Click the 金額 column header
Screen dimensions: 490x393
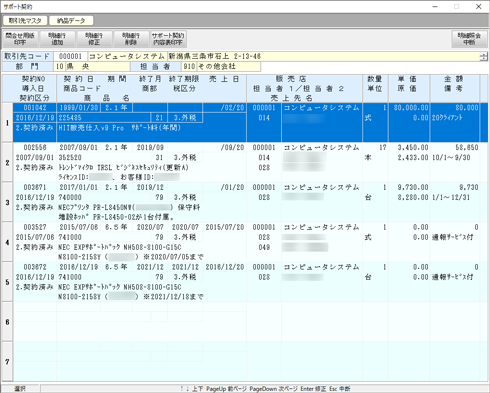point(454,79)
